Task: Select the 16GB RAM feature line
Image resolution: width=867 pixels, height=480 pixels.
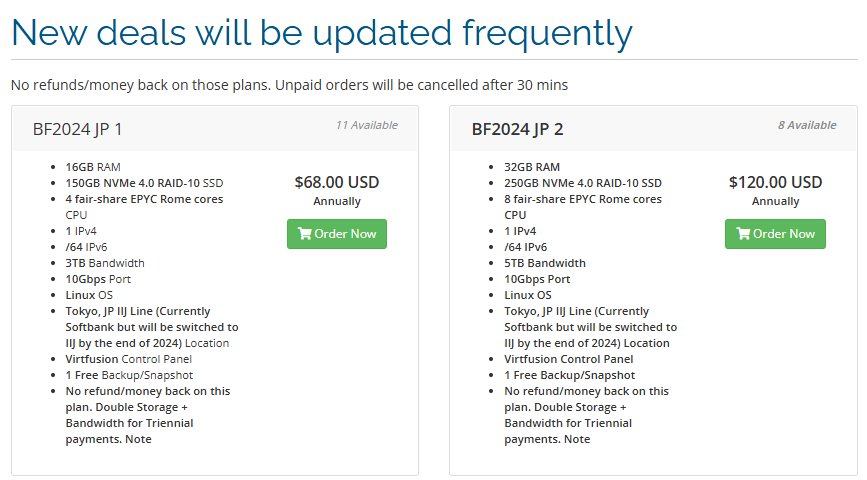Action: (x=93, y=167)
